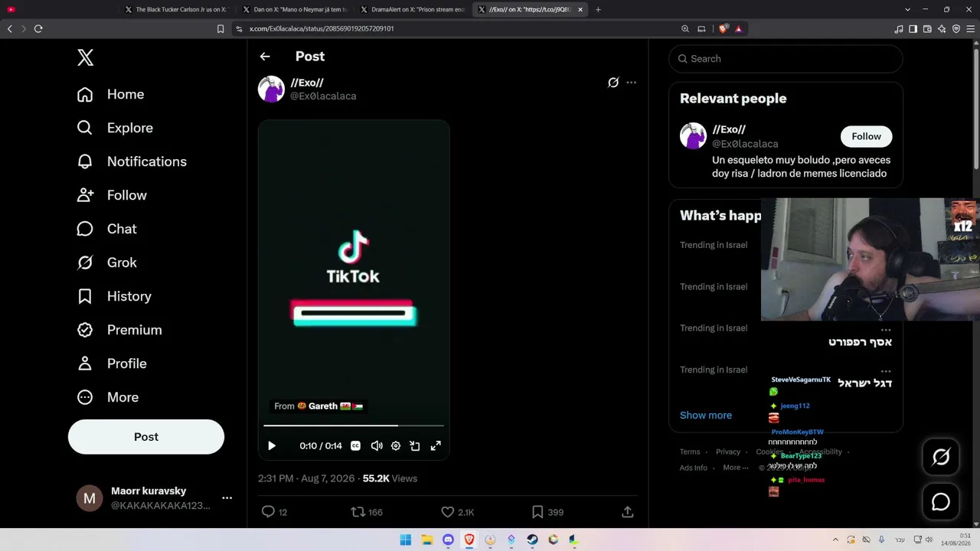Click the address bar URL
Screen dimensions: 980x551
tap(322, 29)
